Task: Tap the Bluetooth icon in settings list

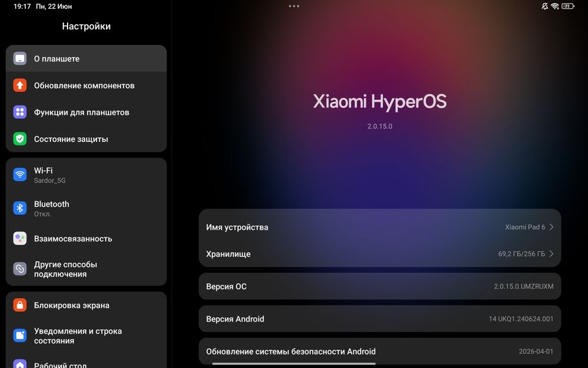Action: 20,208
